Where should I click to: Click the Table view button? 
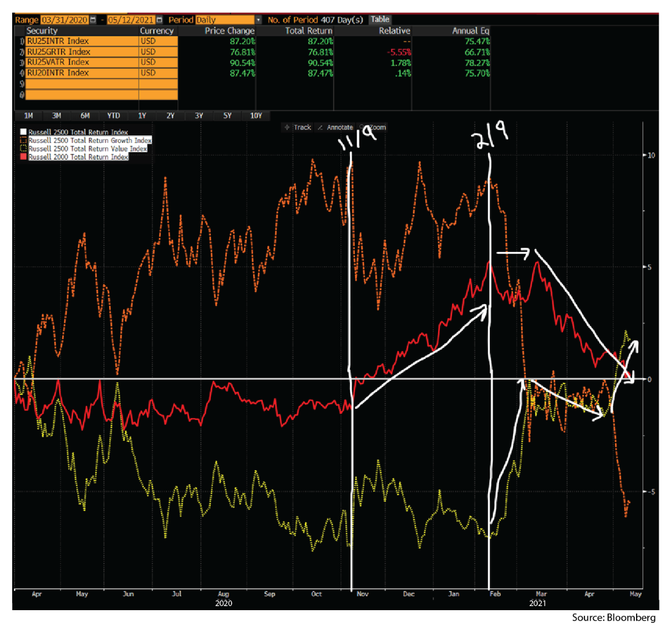point(380,20)
